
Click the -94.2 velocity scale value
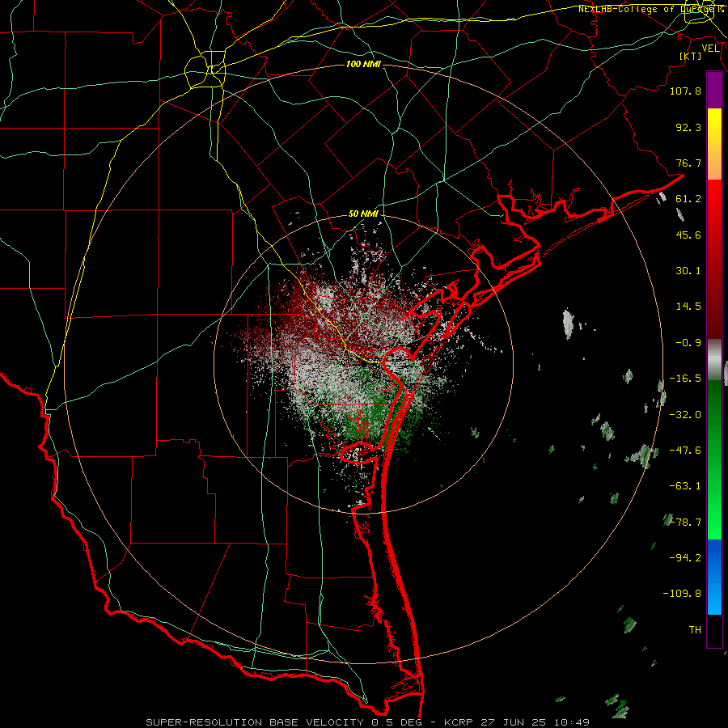click(x=685, y=558)
